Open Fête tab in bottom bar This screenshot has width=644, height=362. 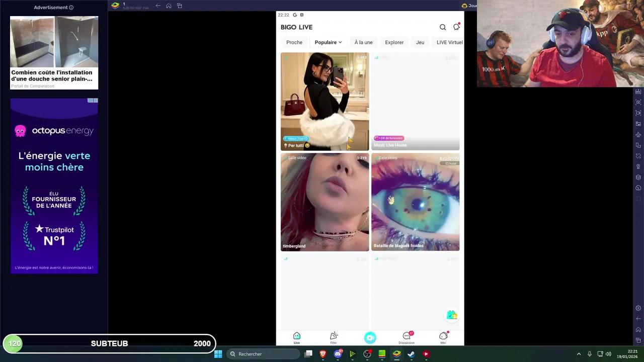334,338
